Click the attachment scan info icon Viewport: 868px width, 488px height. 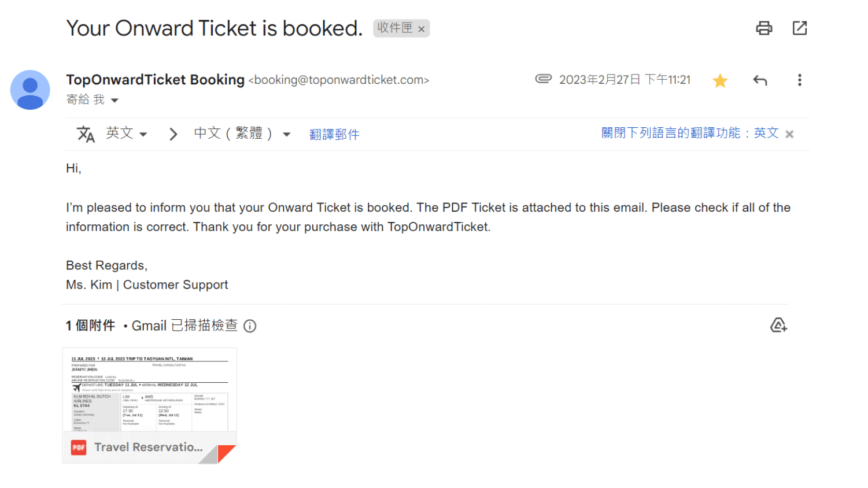[x=250, y=326]
